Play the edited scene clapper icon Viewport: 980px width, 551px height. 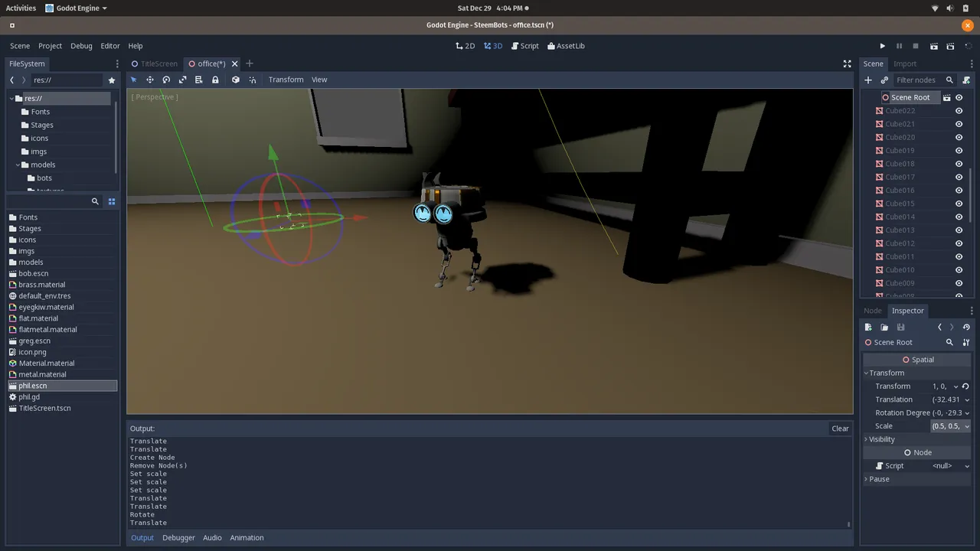[x=933, y=46]
